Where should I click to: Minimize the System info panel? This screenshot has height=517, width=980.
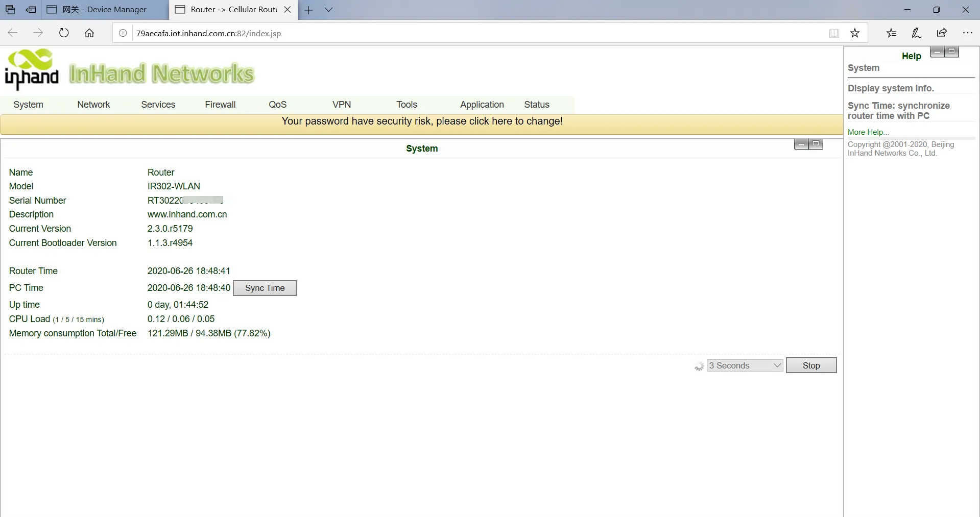tap(801, 144)
